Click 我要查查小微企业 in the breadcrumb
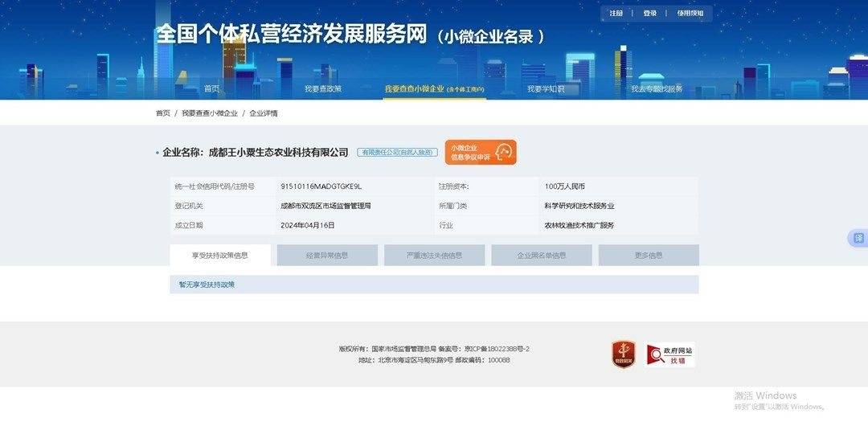 210,113
